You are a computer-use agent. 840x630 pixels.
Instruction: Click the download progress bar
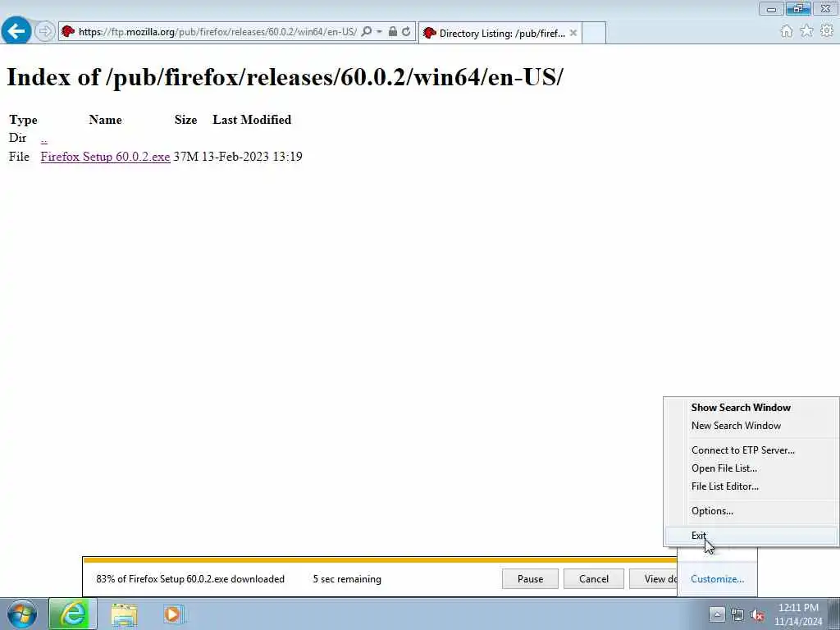tap(380, 559)
